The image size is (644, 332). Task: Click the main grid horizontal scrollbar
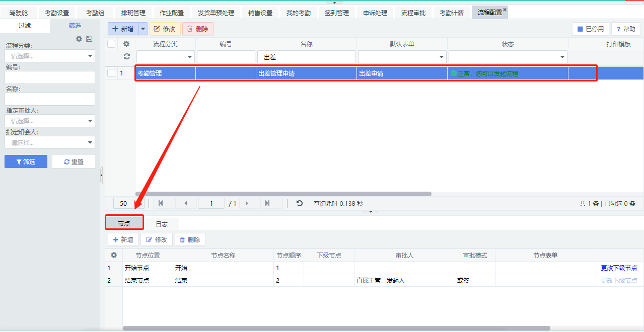283,194
